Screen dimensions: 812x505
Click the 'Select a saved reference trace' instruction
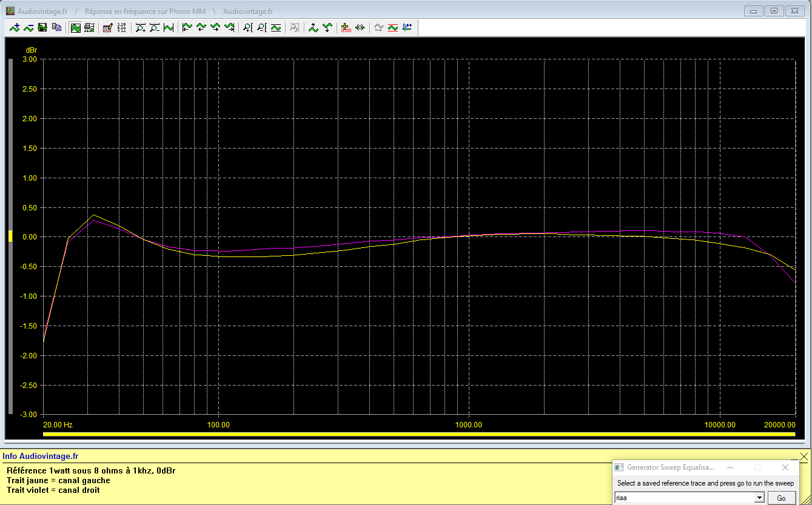click(x=705, y=483)
